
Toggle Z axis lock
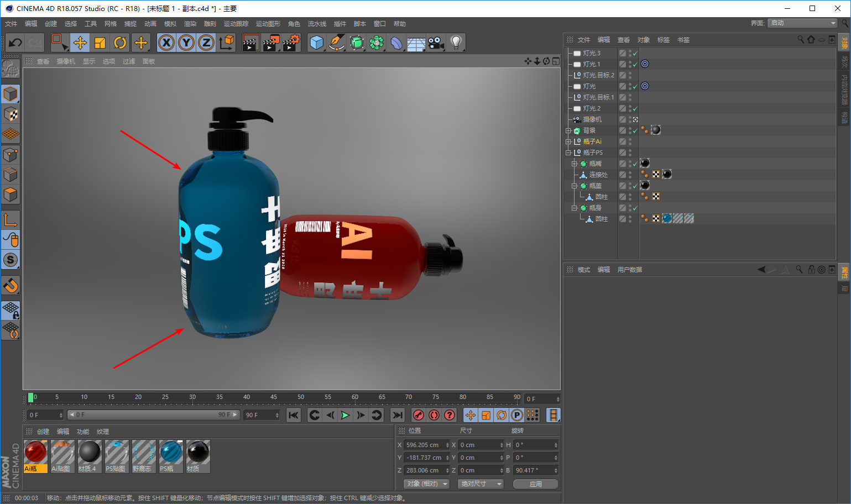[x=206, y=43]
